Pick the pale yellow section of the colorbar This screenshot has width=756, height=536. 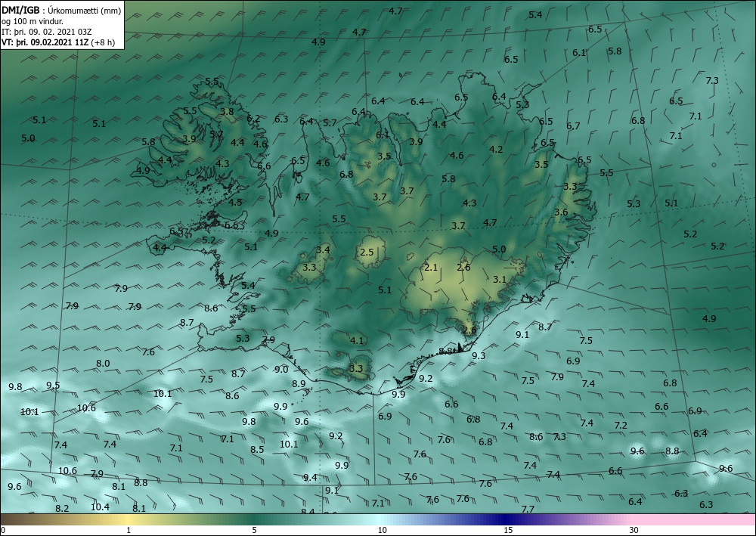click(x=129, y=519)
